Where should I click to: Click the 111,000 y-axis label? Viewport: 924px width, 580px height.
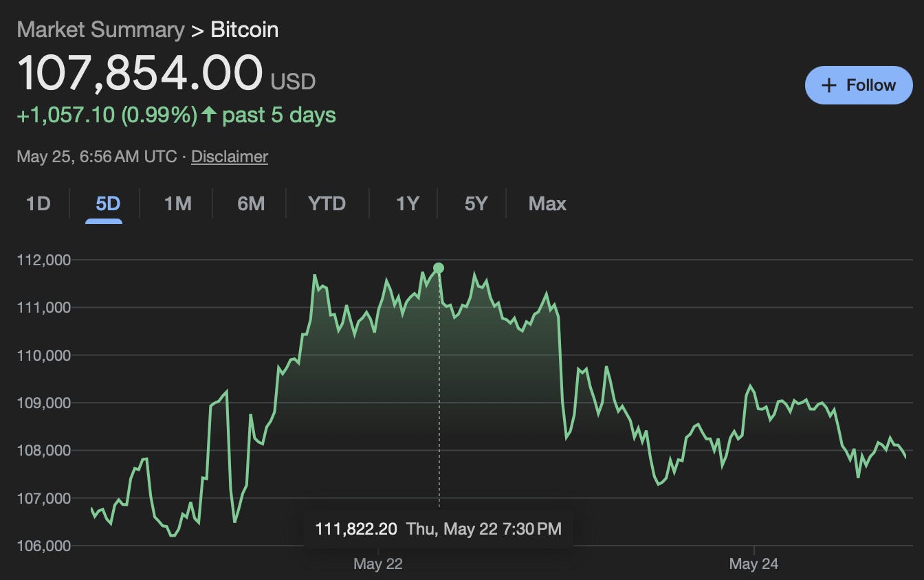tap(44, 308)
